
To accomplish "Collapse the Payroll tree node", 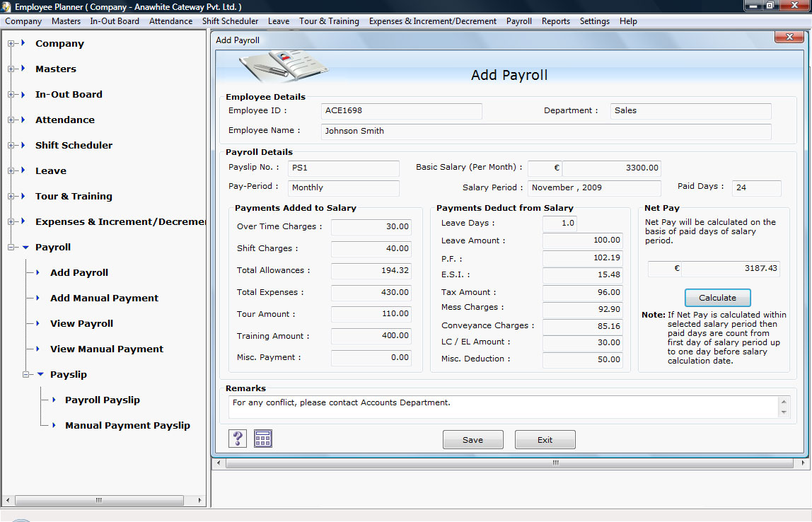I will click(11, 248).
